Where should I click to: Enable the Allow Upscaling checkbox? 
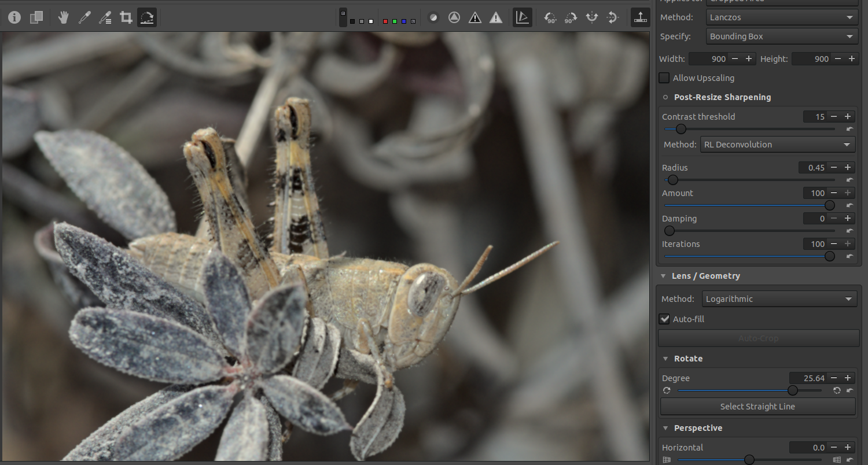tap(664, 77)
